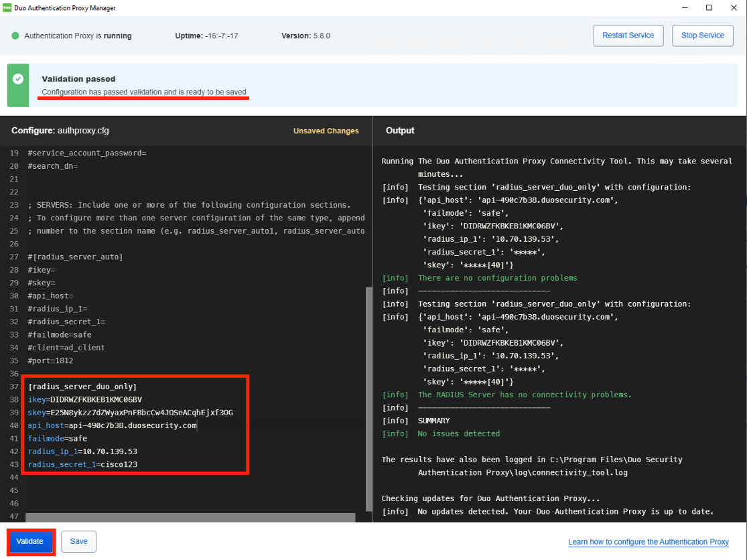
Task: Click the ikey=DIDRWZFKBKEB1KMC06BV line
Action: (85, 399)
